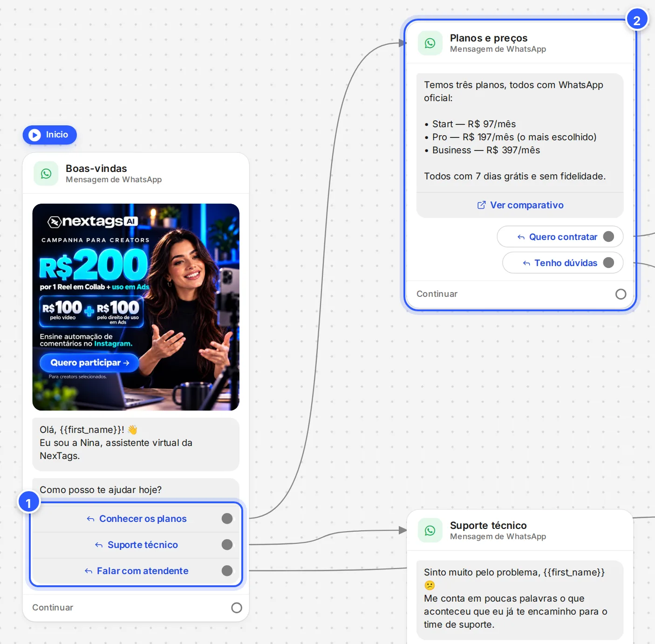Click the WhatsApp icon on Suporte técnico node
This screenshot has width=655, height=644.
[430, 530]
